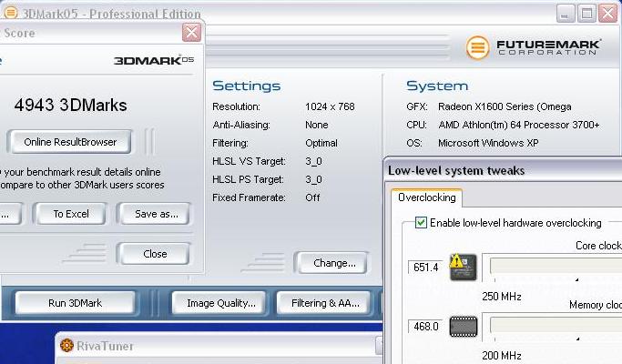The height and width of the screenshot is (364, 622).
Task: Click the Save as... button
Action: click(156, 214)
